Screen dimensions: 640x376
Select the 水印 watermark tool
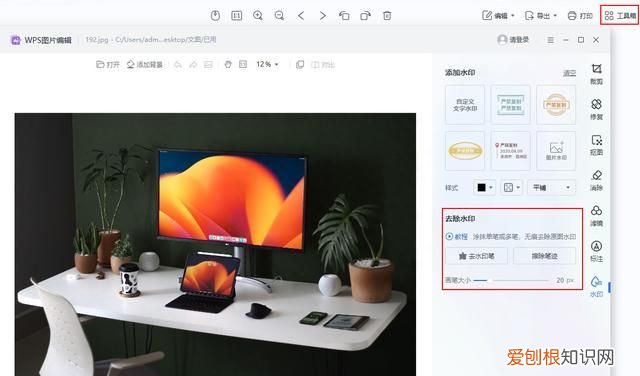tap(596, 287)
